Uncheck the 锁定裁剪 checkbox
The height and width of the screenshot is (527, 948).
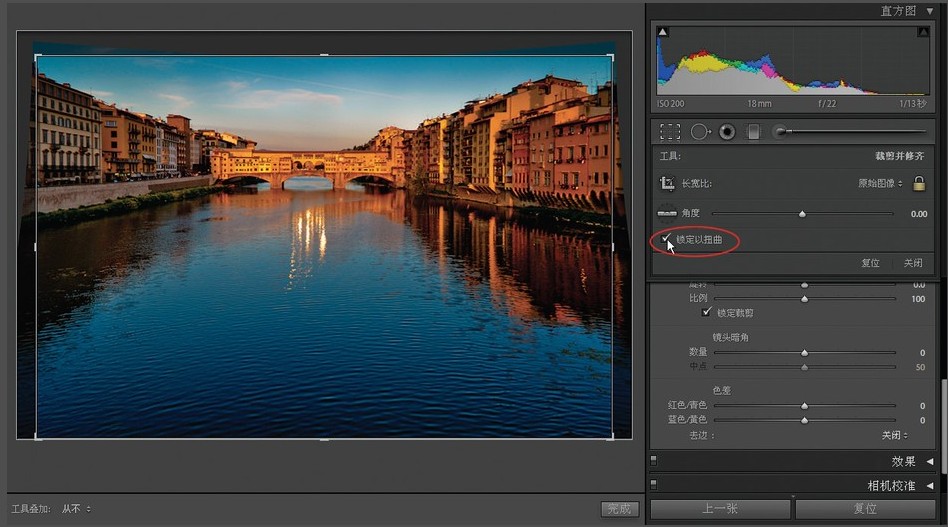[707, 312]
